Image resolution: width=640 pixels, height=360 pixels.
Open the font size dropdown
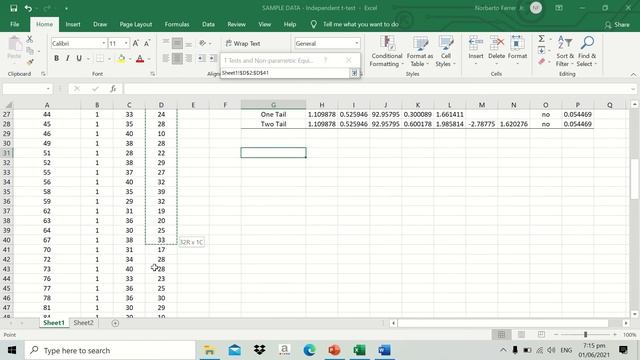coord(126,43)
